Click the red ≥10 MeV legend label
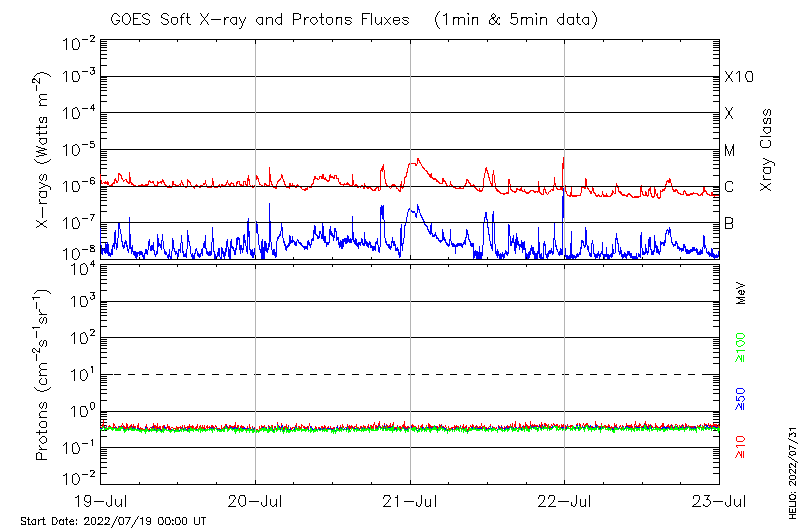The height and width of the screenshot is (530, 800). (x=741, y=449)
